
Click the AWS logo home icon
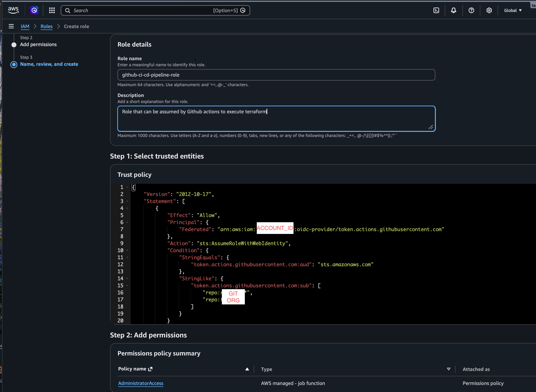pos(13,10)
